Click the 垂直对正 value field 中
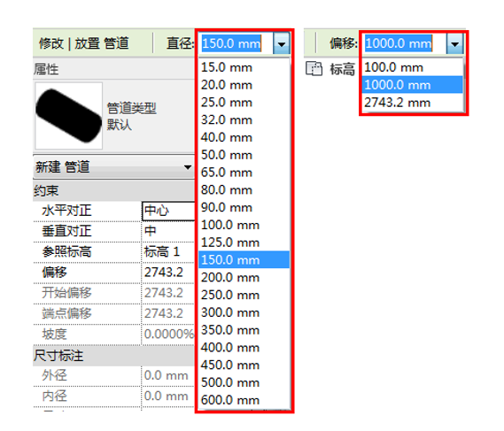The height and width of the screenshot is (431, 504). pyautogui.click(x=168, y=232)
